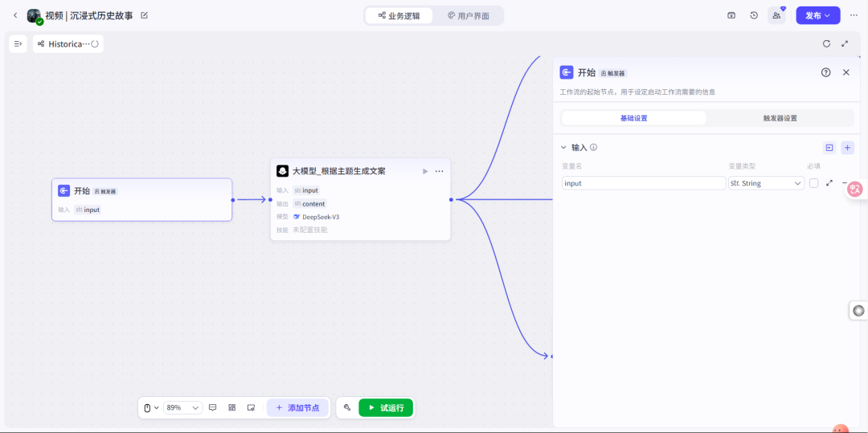
Task: Select the 开始 node on canvas
Action: tap(141, 200)
